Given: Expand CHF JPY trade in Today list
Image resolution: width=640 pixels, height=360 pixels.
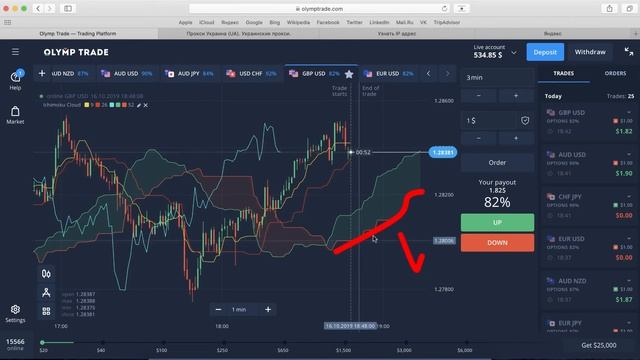Looking at the screenshot, I should tap(589, 206).
